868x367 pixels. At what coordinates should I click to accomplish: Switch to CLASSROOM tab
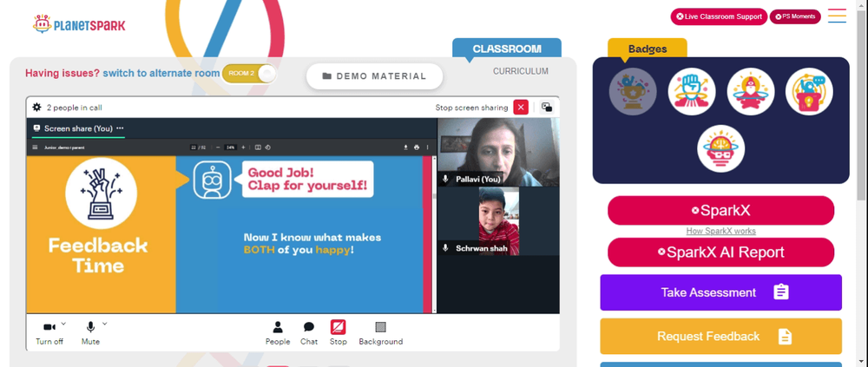click(x=507, y=49)
